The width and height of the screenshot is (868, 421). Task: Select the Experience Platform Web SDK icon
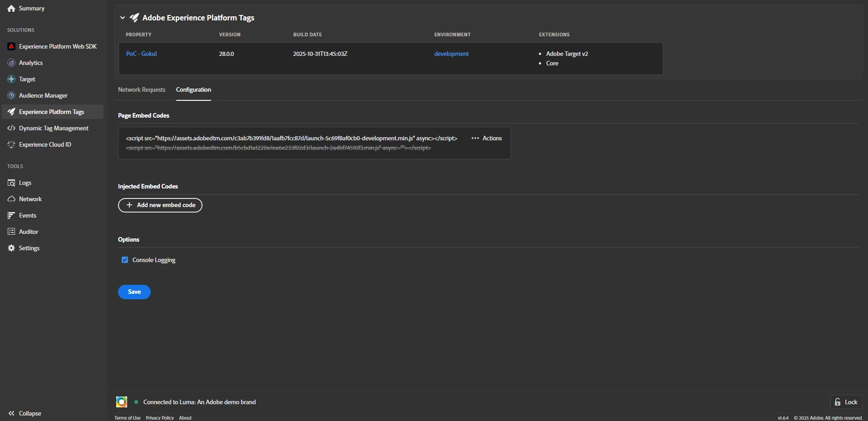11,46
